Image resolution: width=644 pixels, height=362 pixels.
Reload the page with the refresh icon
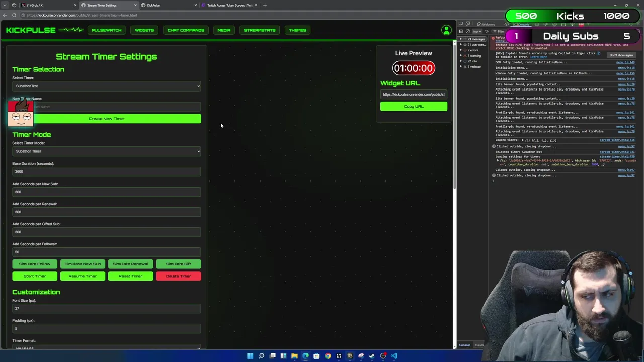pos(14,15)
